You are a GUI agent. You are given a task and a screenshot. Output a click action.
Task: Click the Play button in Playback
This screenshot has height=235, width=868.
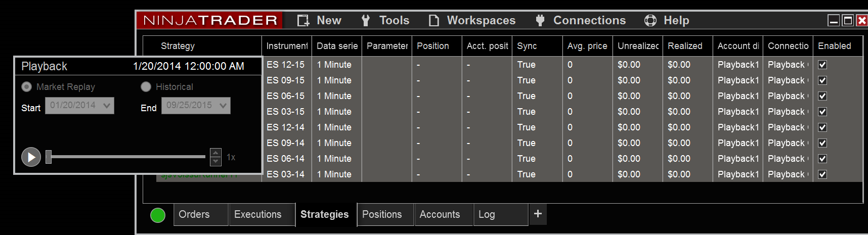click(x=31, y=157)
